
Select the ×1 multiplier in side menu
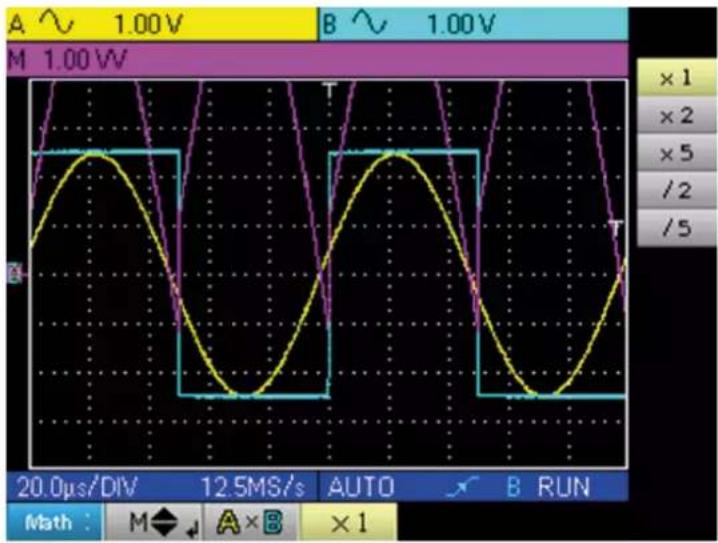point(676,78)
